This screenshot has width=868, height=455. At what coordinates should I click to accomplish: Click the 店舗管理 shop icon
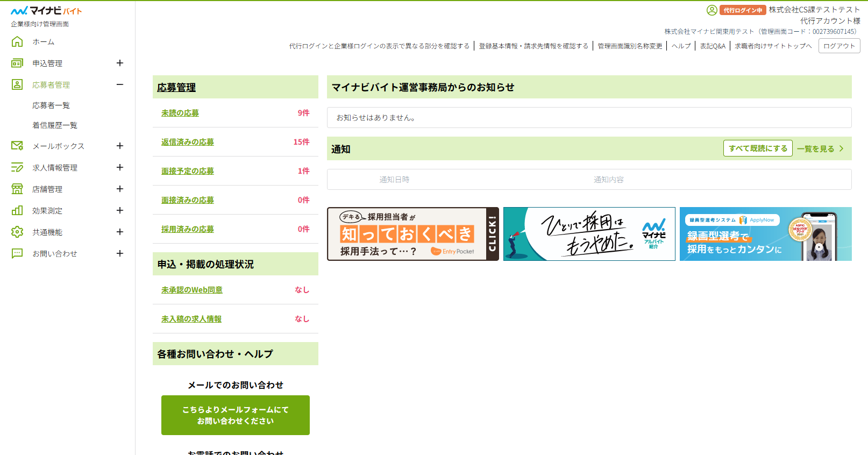coord(17,189)
